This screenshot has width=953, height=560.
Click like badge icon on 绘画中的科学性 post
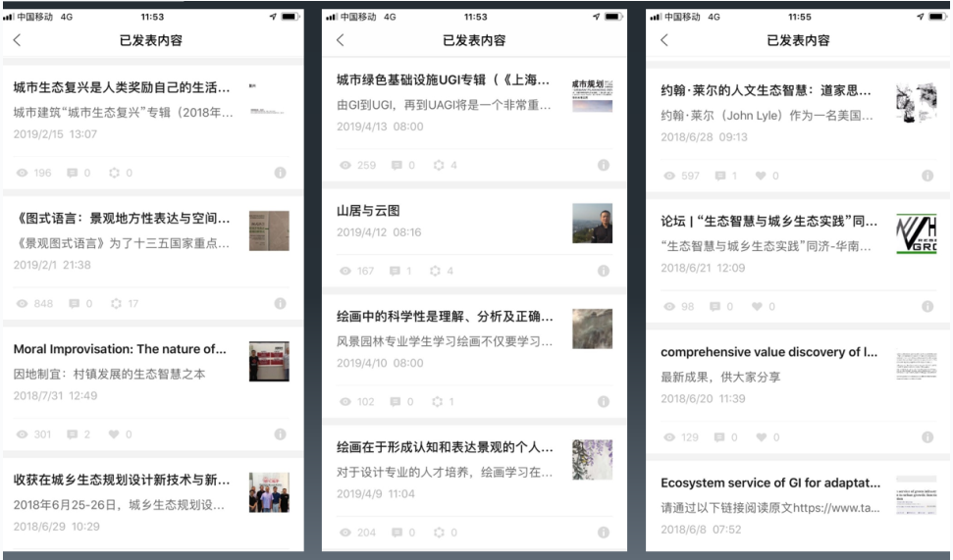437,401
